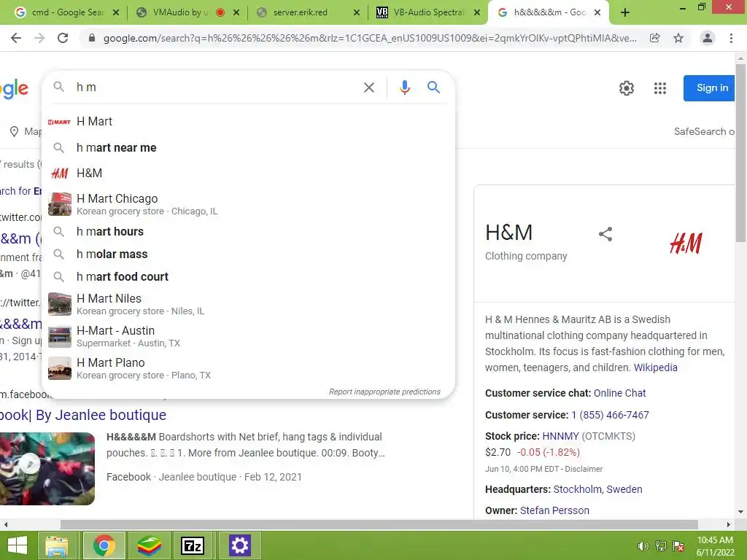The image size is (747, 560).
Task: Reload the current Google page
Action: [x=63, y=38]
